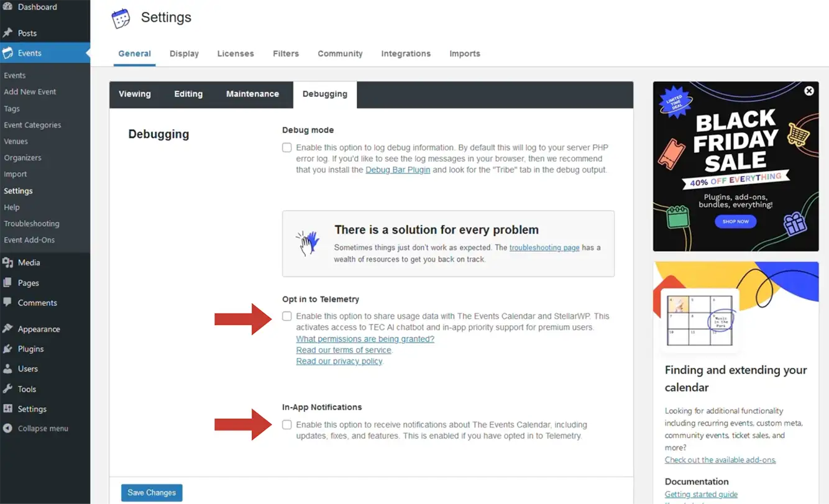Click the Save Changes button
This screenshot has width=829, height=504.
(152, 493)
